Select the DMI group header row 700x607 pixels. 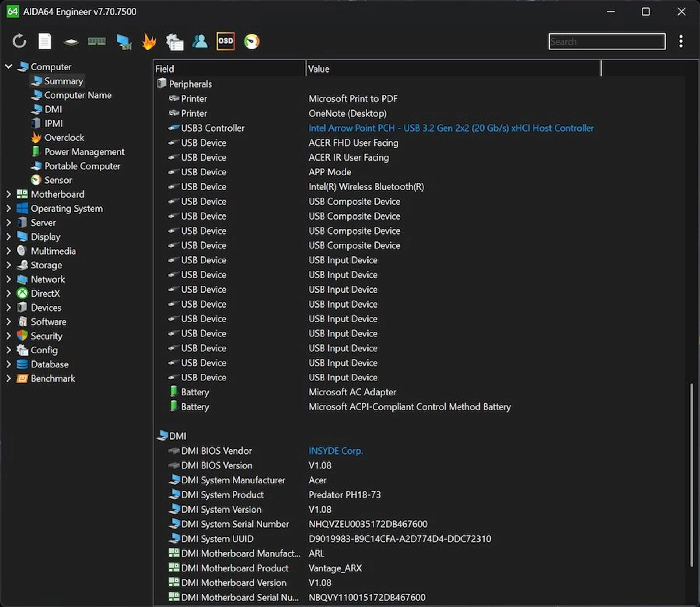click(x=419, y=436)
